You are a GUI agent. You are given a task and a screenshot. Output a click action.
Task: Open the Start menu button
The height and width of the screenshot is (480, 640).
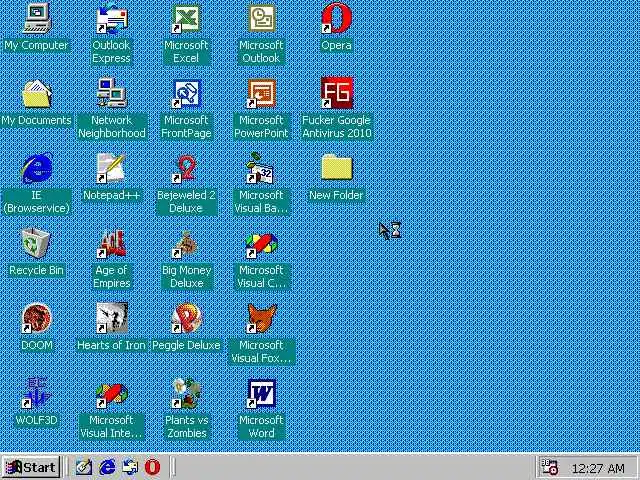(32, 467)
